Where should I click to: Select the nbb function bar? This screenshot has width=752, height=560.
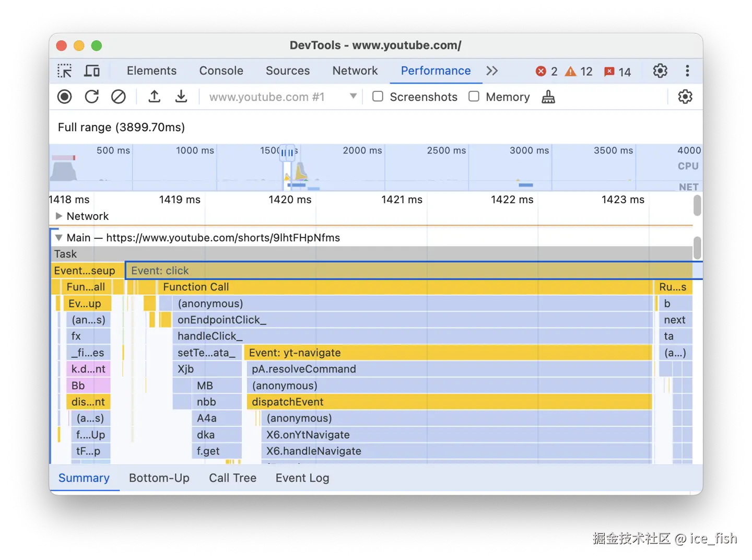[x=217, y=402]
